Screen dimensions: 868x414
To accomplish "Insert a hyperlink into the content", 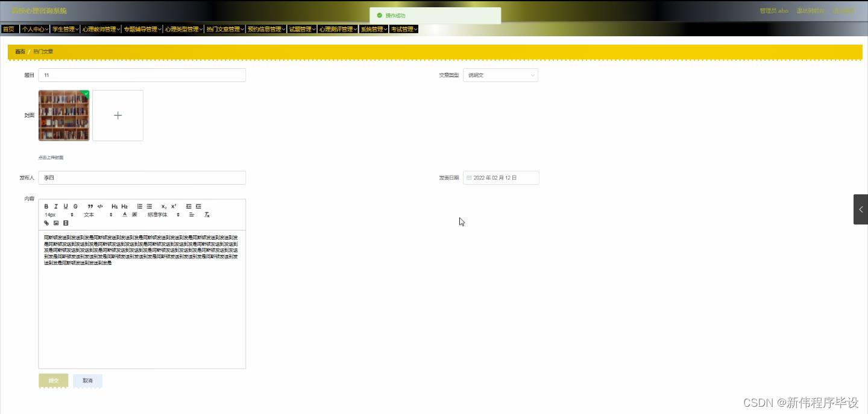I will coord(46,223).
